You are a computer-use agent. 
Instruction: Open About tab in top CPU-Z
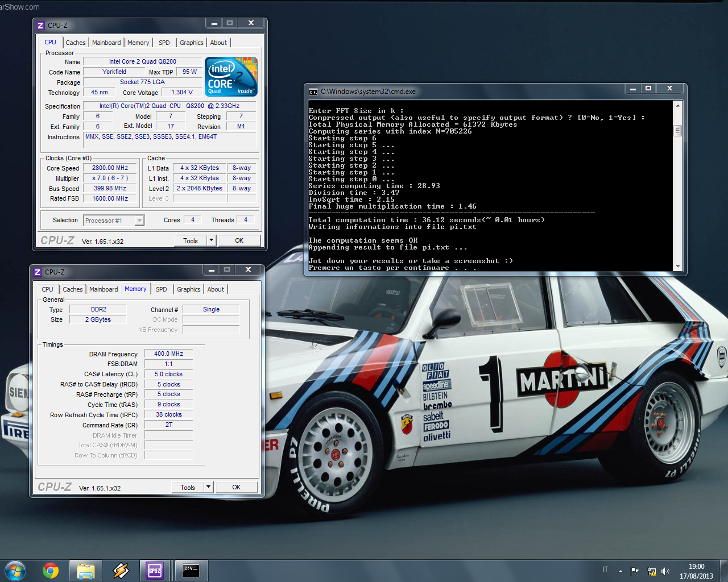point(218,43)
